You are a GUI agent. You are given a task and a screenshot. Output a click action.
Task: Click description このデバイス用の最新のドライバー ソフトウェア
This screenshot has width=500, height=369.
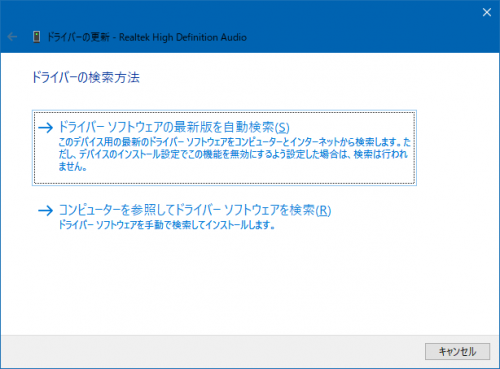234,154
